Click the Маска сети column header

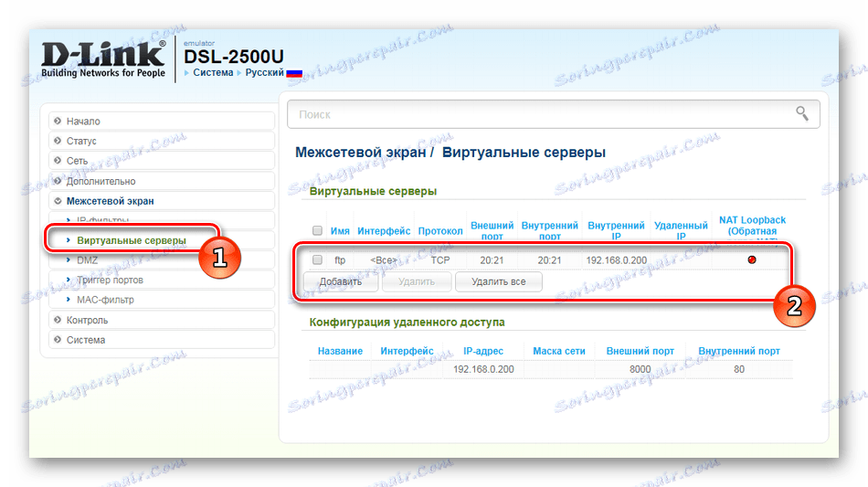click(x=558, y=351)
